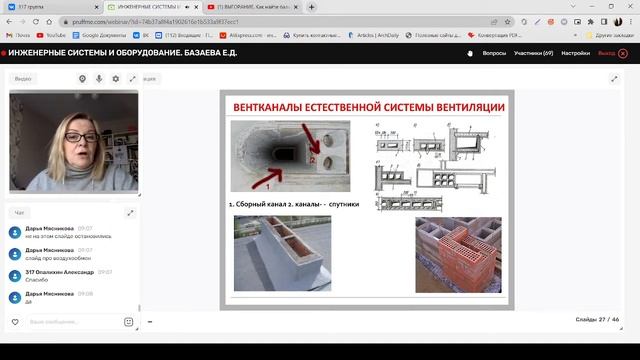Open the YouTube bookmark

(x=51, y=36)
